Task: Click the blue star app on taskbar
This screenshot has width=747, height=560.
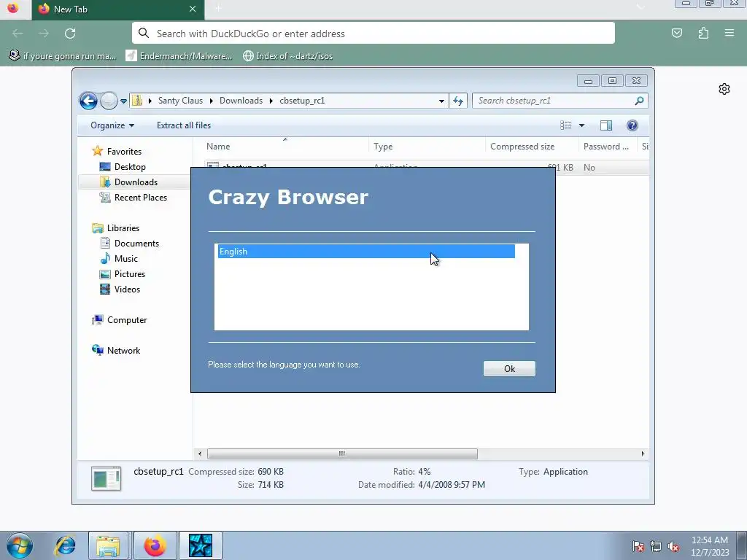Action: [x=200, y=545]
